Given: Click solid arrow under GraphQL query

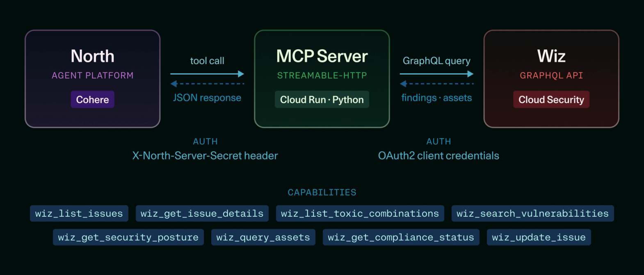Looking at the screenshot, I should (x=436, y=74).
